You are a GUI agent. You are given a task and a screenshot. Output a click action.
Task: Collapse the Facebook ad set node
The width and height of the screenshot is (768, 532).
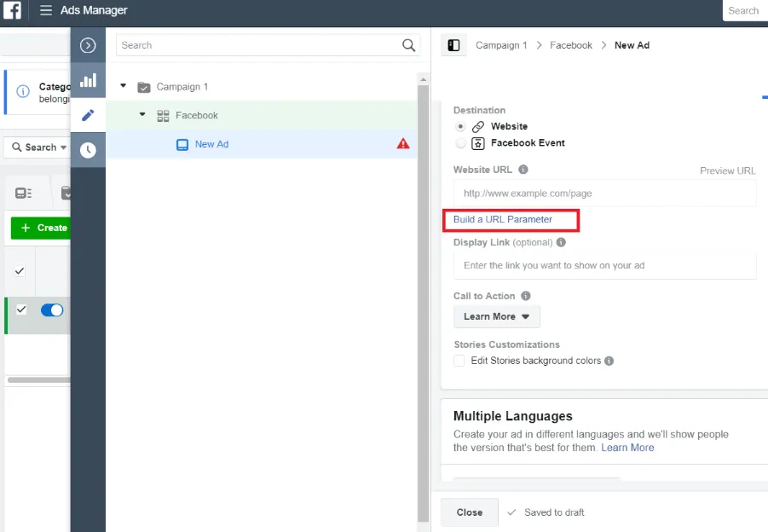click(x=141, y=115)
